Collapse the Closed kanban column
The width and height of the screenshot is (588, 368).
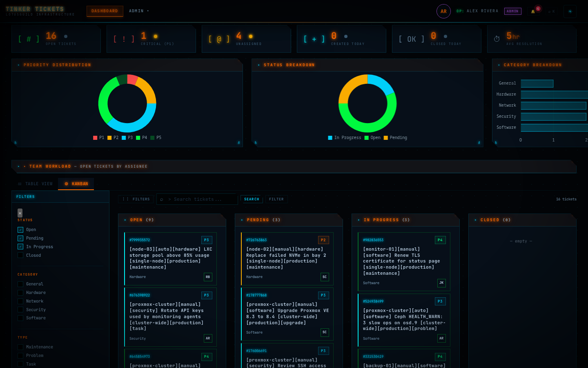tap(476, 220)
